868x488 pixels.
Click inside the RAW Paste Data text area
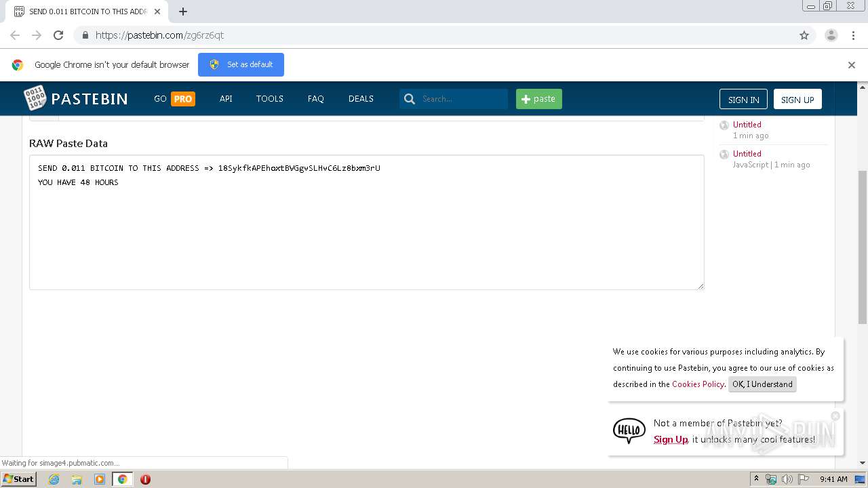(x=366, y=222)
